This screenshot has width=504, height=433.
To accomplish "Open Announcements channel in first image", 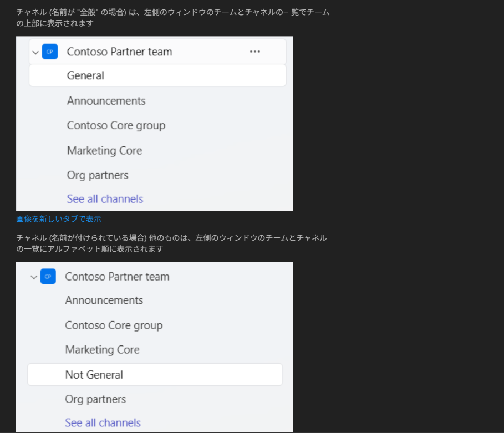I will pyautogui.click(x=106, y=101).
